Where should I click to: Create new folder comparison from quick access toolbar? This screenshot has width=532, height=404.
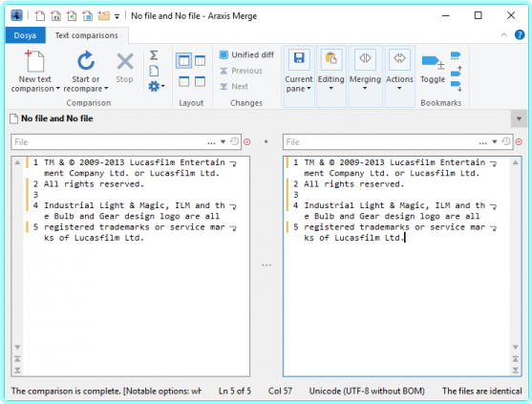pos(104,15)
